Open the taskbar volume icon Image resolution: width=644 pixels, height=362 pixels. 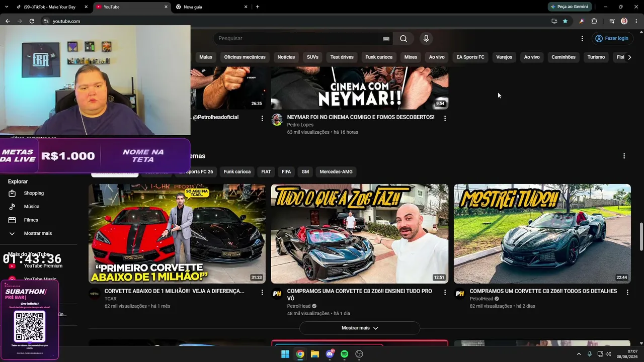point(608,354)
